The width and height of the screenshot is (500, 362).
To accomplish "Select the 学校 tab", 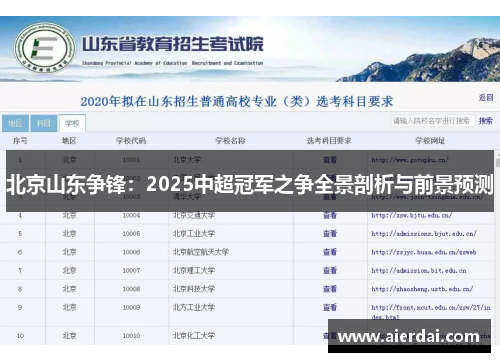I will pyautogui.click(x=72, y=123).
